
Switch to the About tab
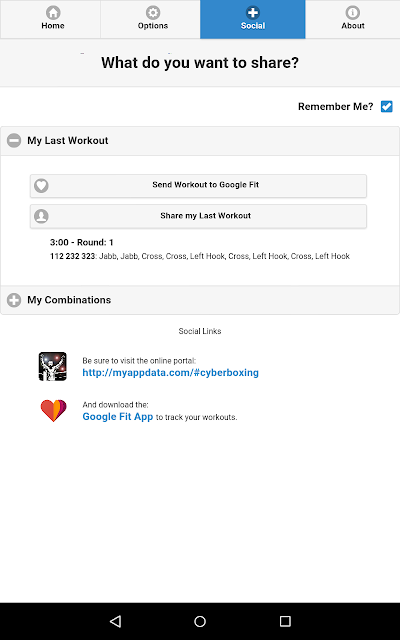coord(353,19)
